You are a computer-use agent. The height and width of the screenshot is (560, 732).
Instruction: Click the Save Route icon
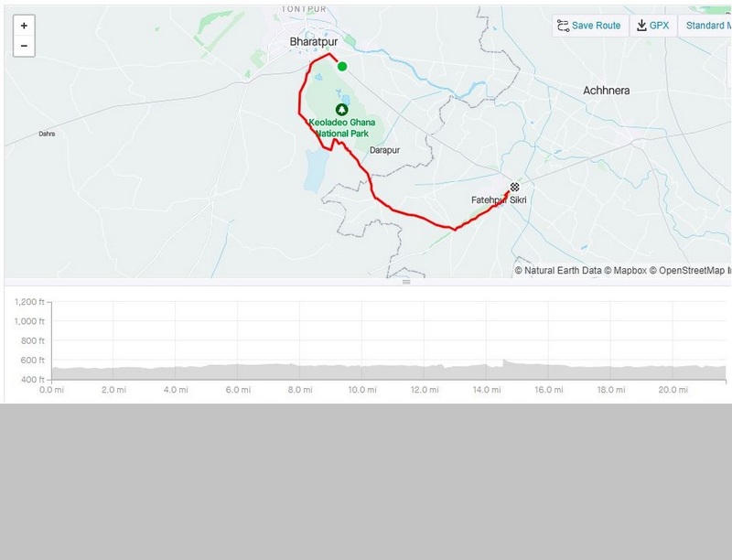[x=563, y=26]
